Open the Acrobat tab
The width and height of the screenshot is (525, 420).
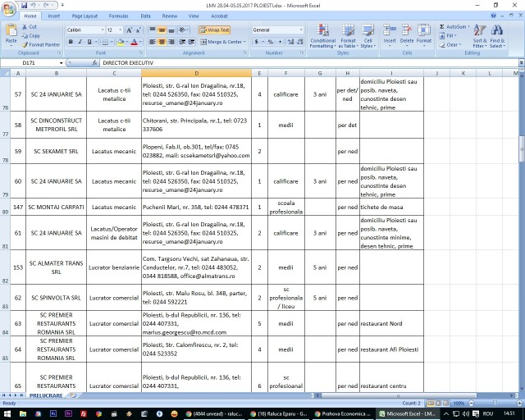click(x=219, y=16)
